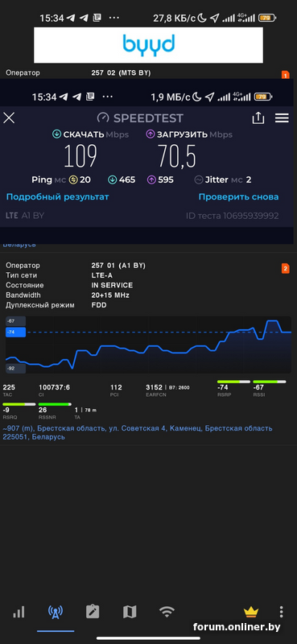Open the Wi-Fi tab icon
Screen dimensions: 297x644
pyautogui.click(x=167, y=613)
